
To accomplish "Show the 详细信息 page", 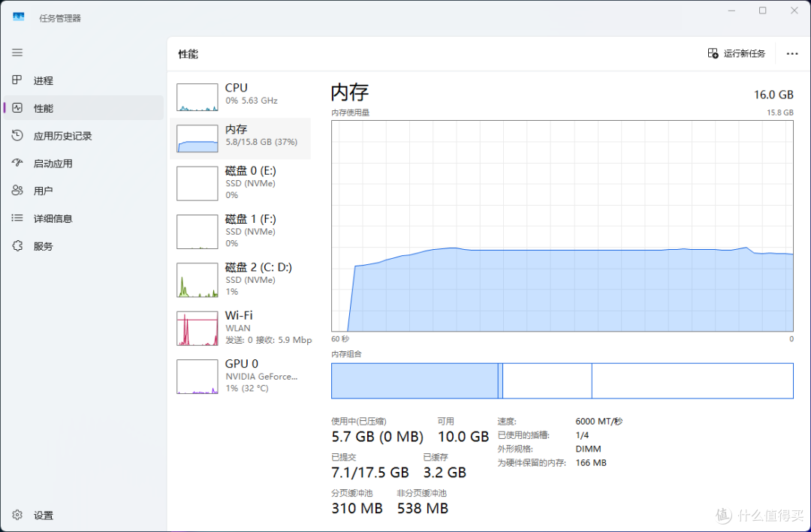I will 83,218.
